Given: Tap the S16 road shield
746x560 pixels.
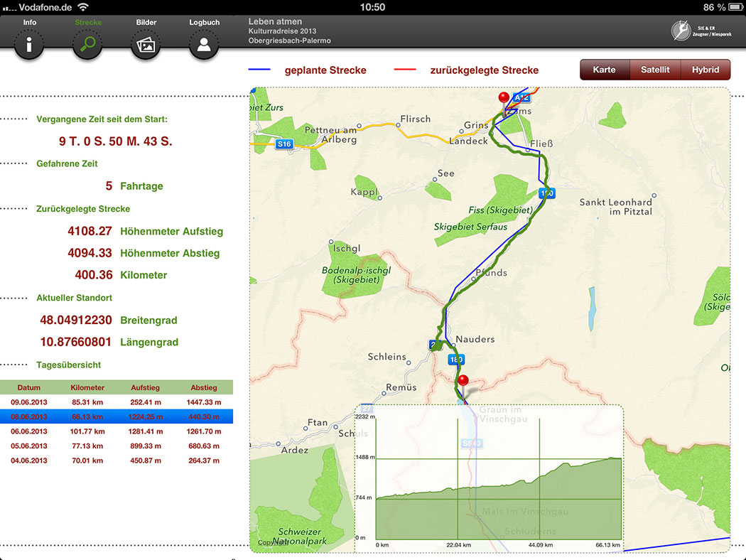Looking at the screenshot, I should pos(284,144).
